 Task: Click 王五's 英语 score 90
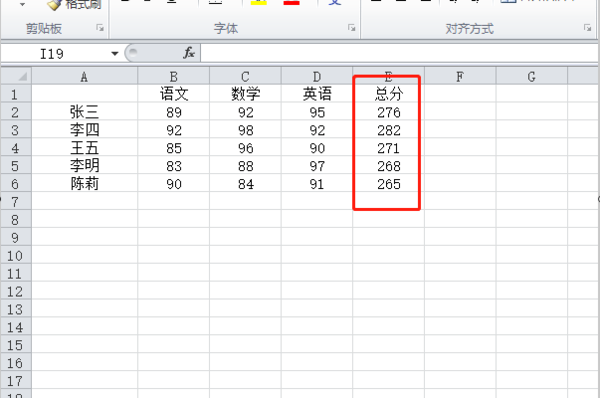point(317,148)
